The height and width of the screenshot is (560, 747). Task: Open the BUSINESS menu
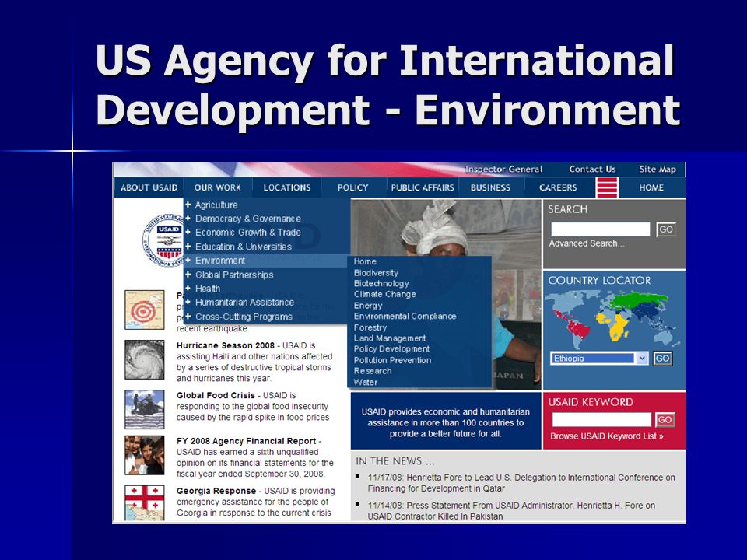[x=490, y=187]
